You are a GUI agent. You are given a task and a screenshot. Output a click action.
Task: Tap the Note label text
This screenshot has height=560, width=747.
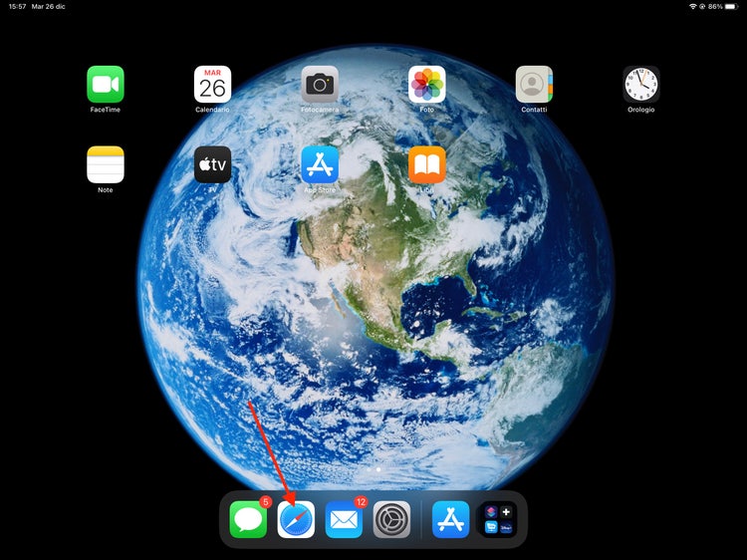106,189
